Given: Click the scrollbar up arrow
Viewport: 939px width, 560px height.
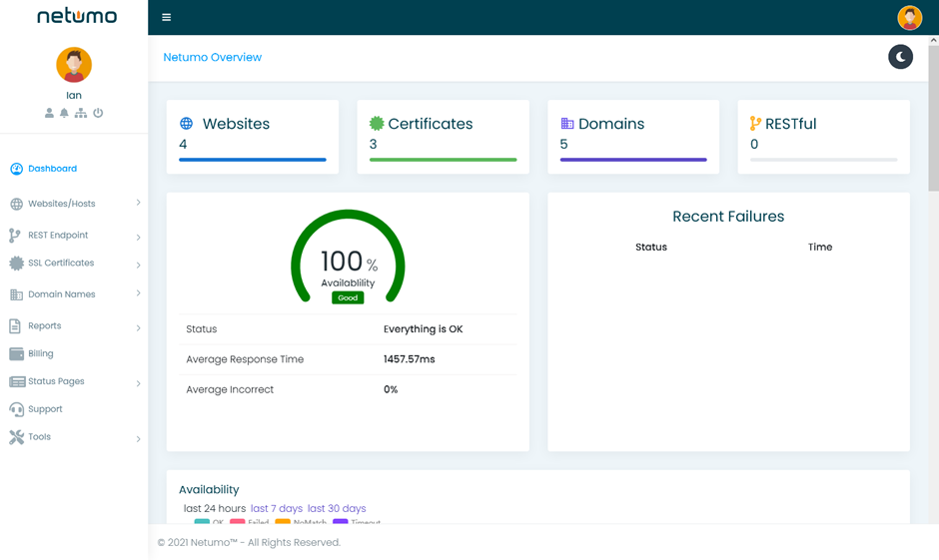Looking at the screenshot, I should click(934, 41).
